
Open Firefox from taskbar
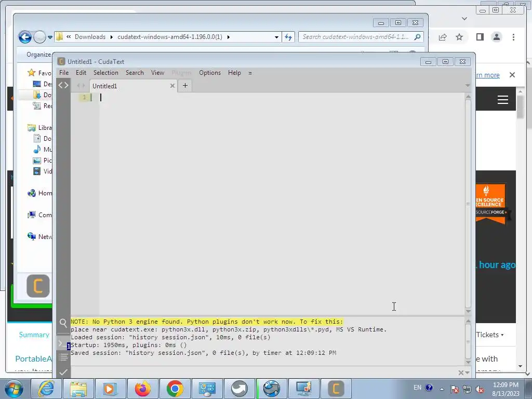142,389
